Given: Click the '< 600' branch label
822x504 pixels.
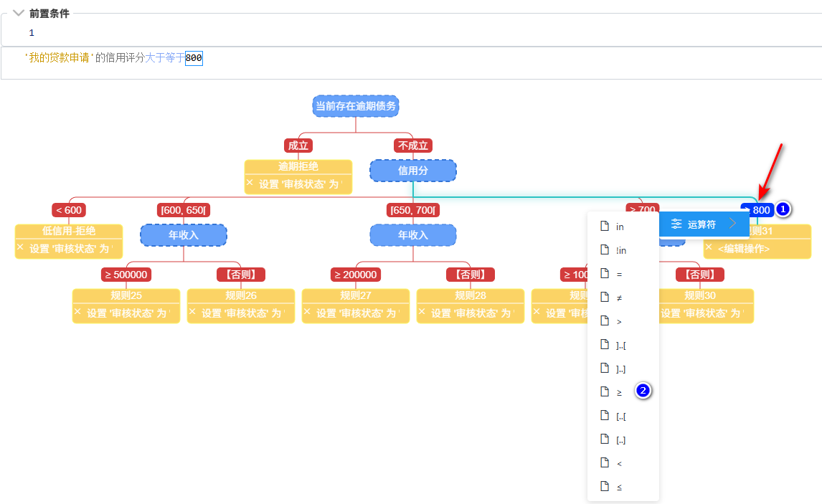Looking at the screenshot, I should [x=68, y=210].
